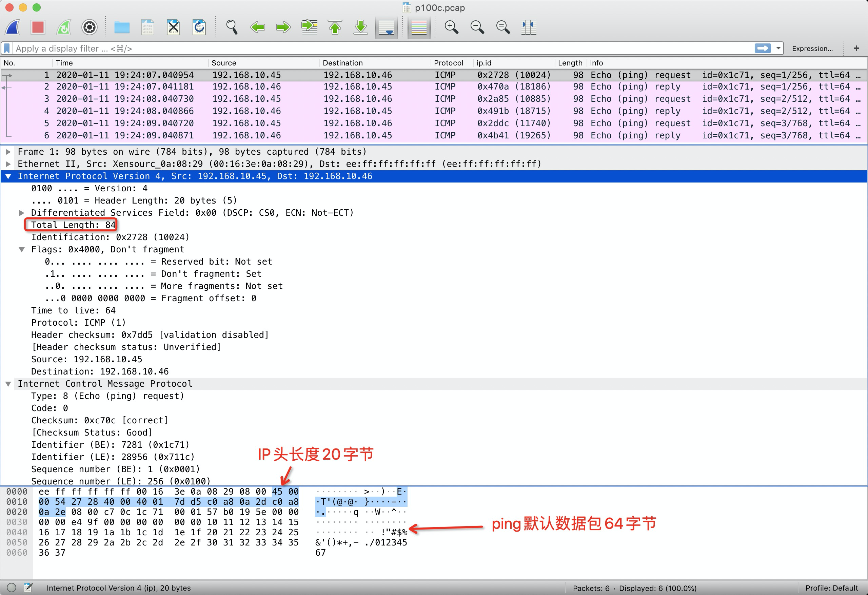Open the capture options settings
The height and width of the screenshot is (595, 868).
tap(89, 27)
